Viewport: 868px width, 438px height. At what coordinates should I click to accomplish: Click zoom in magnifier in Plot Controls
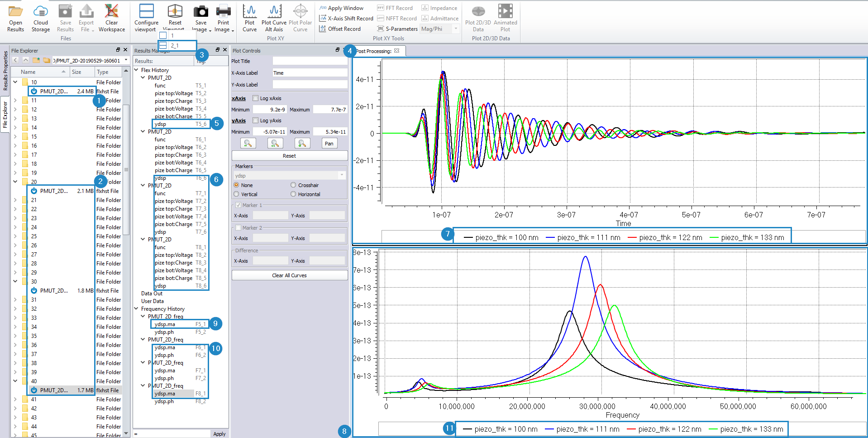[302, 144]
